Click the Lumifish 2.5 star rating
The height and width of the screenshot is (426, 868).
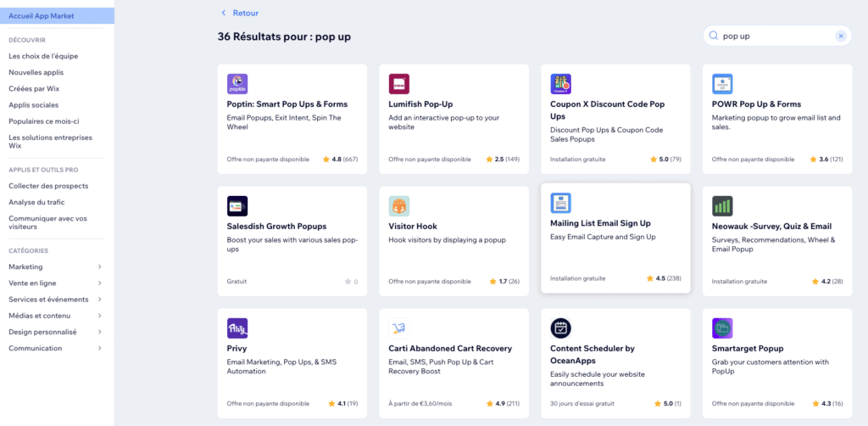(503, 159)
